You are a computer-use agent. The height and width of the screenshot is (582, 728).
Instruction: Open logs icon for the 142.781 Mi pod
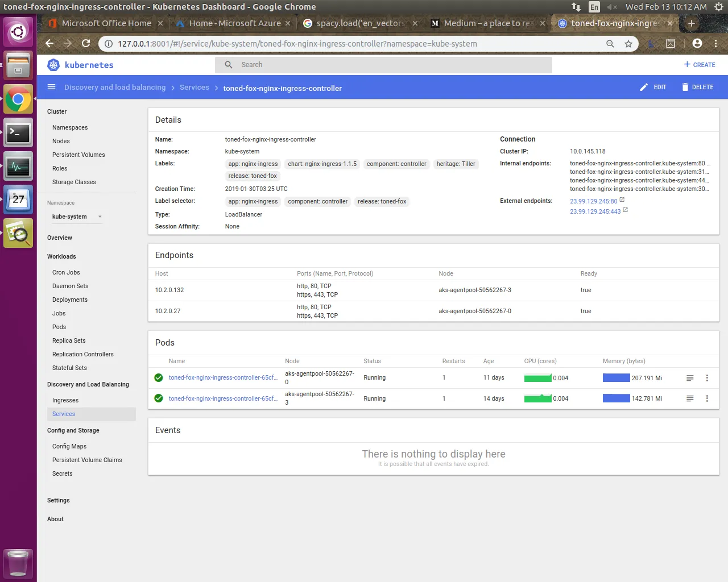coord(690,398)
